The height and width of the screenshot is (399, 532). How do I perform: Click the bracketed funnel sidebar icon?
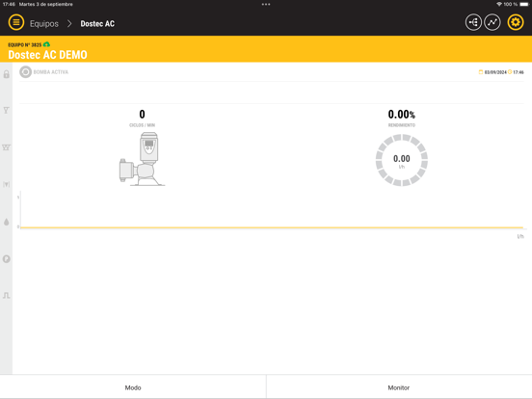pos(7,184)
